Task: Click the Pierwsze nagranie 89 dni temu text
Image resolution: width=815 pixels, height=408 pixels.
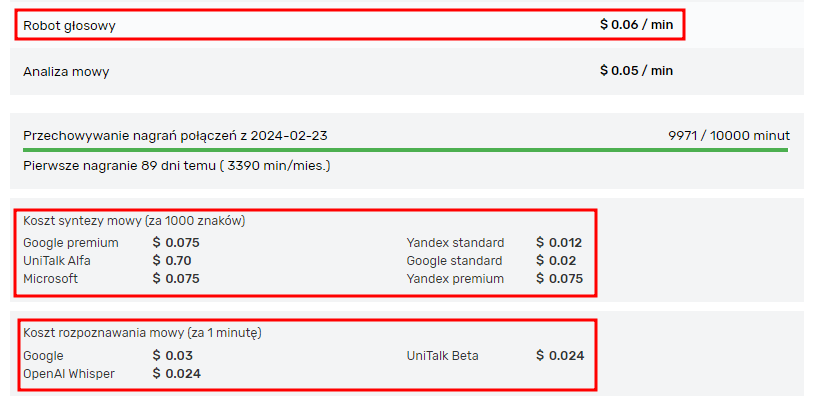Action: [176, 165]
